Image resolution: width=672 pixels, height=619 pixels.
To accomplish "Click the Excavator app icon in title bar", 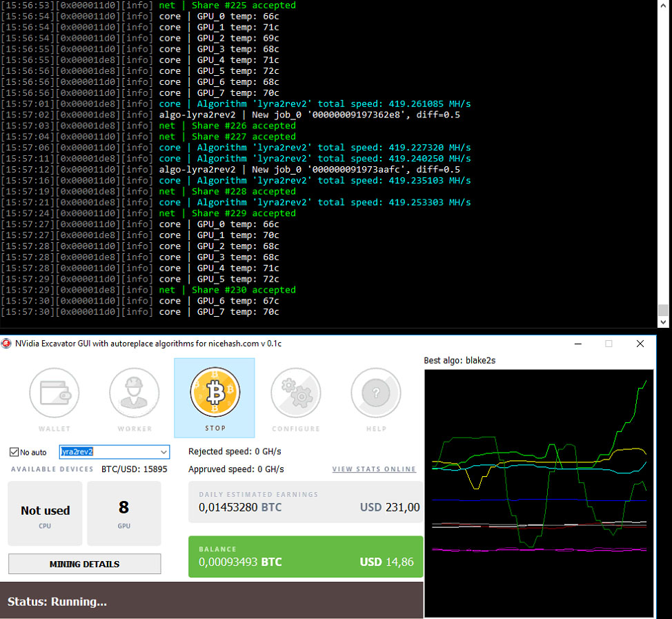I will click(6, 344).
